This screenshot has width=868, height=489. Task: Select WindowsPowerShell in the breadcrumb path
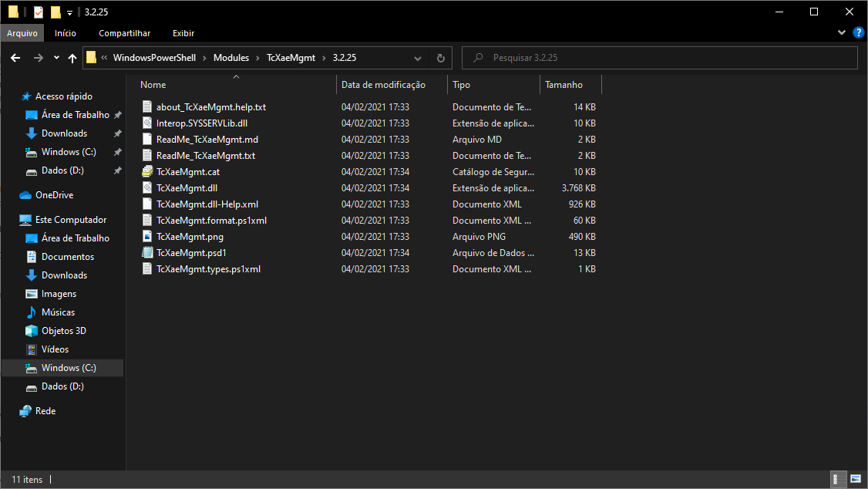click(154, 58)
